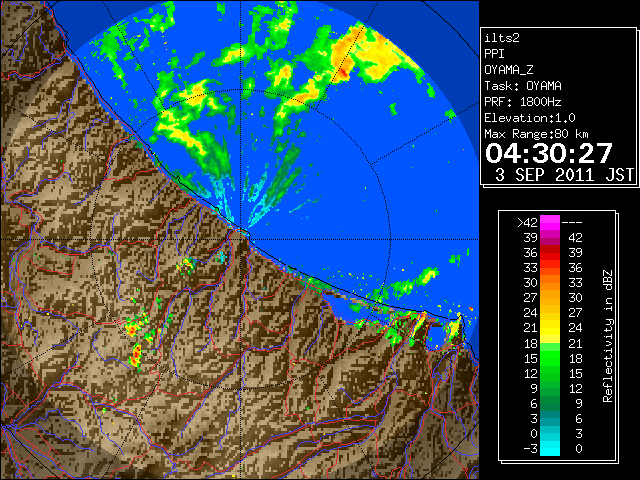Image resolution: width=640 pixels, height=480 pixels.
Task: Click the 'Elevation:1.0' value
Action: [530, 118]
